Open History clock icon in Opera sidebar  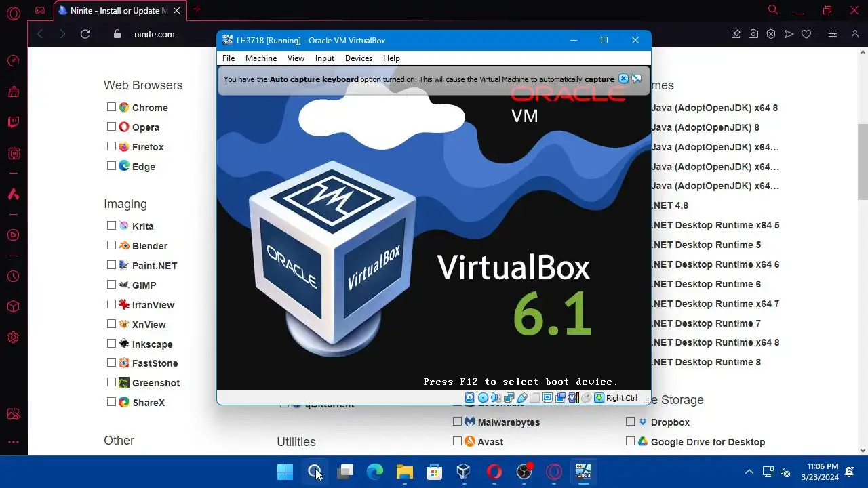pyautogui.click(x=14, y=277)
